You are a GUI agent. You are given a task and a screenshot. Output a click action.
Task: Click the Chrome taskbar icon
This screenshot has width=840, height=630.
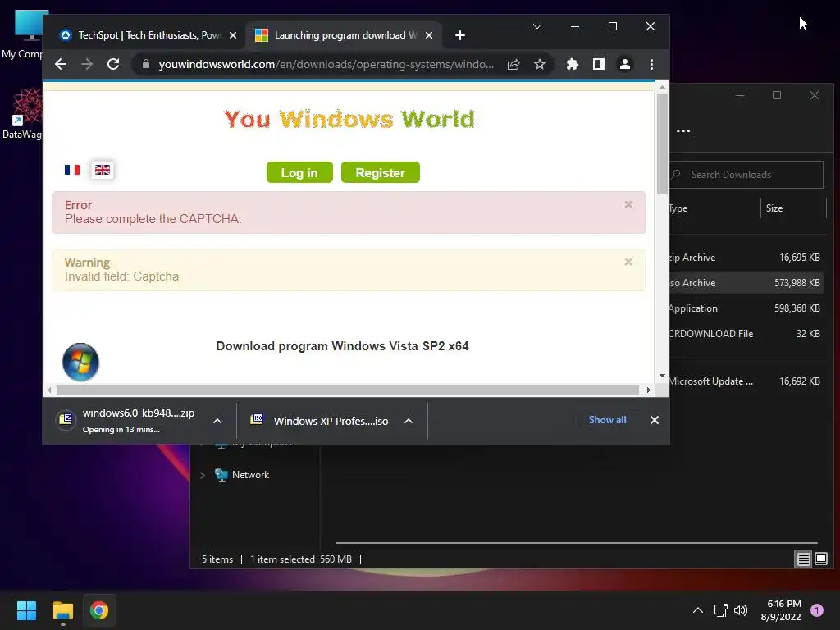[98, 610]
